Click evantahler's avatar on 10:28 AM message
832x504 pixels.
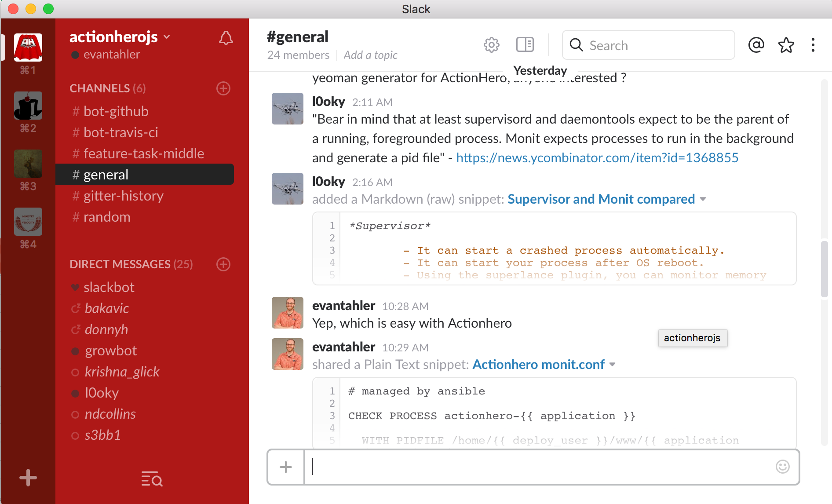click(288, 313)
